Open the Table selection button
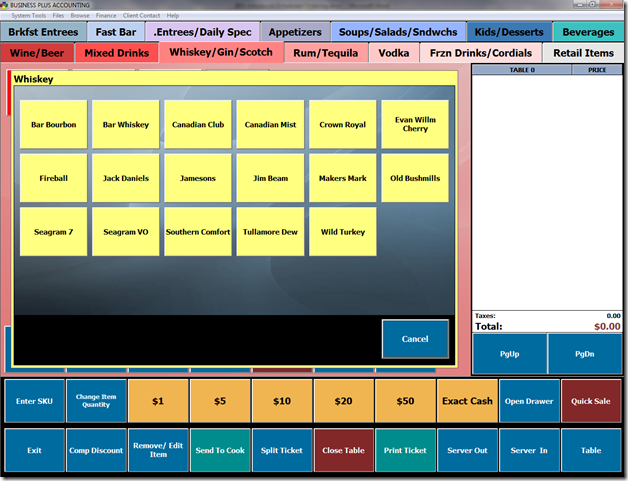This screenshot has width=628, height=481. click(591, 450)
